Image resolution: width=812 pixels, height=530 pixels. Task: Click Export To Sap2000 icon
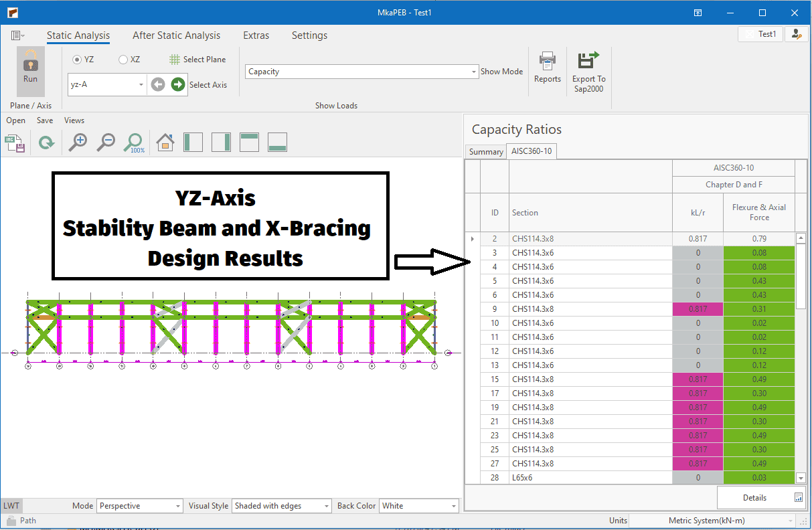[x=588, y=62]
